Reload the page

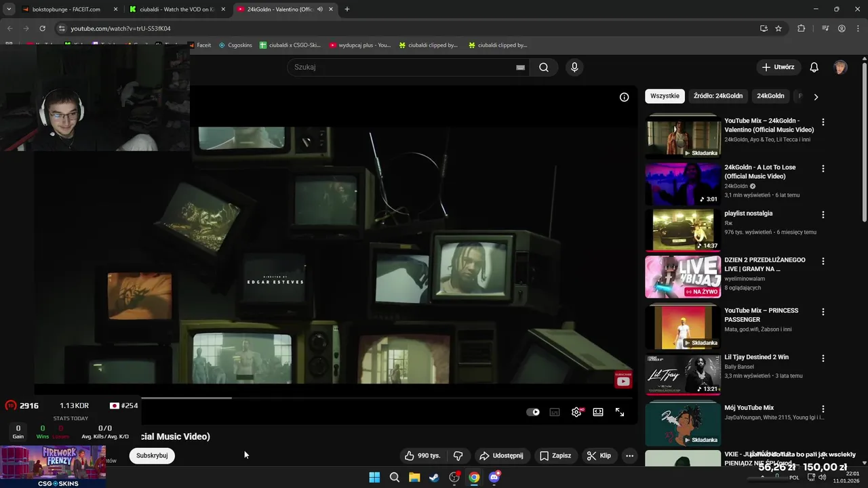point(42,28)
